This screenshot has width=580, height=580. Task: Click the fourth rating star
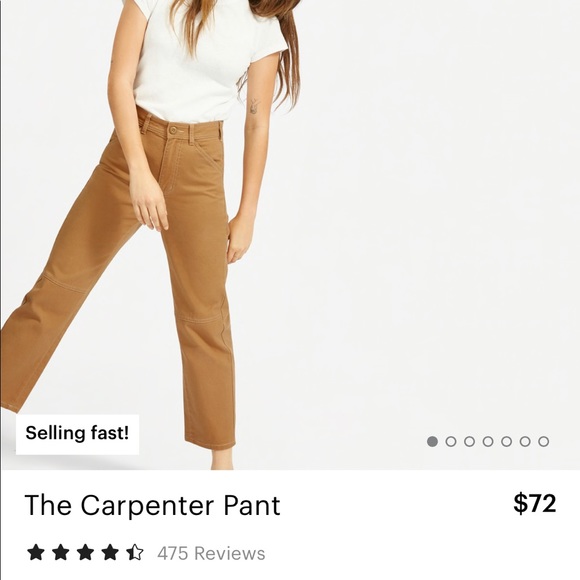[x=110, y=552]
